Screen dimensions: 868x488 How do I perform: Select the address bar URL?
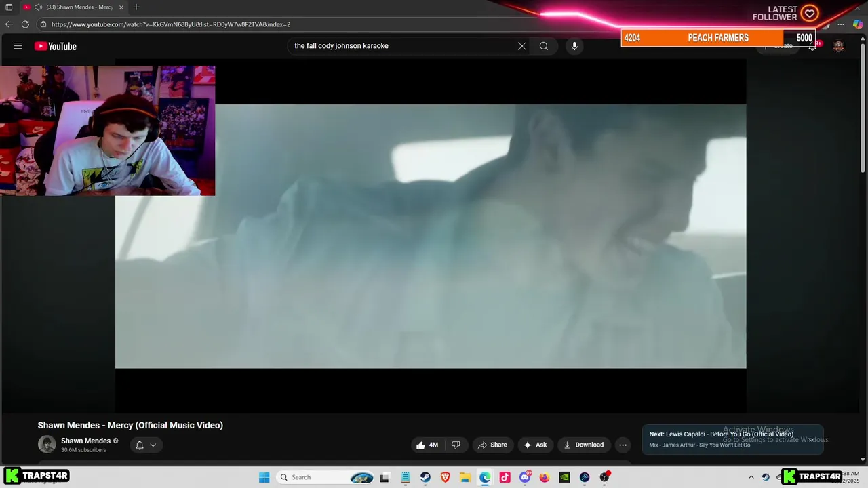(171, 24)
